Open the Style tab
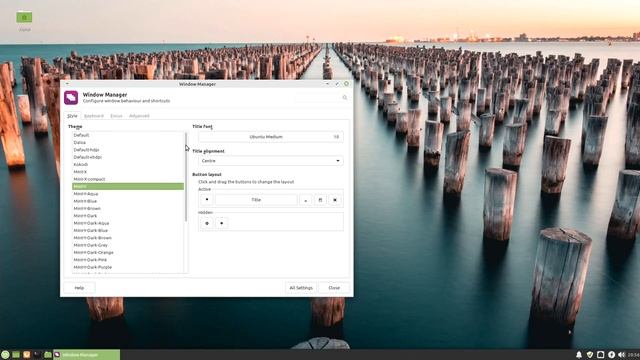This screenshot has width=640, height=360. pyautogui.click(x=72, y=116)
